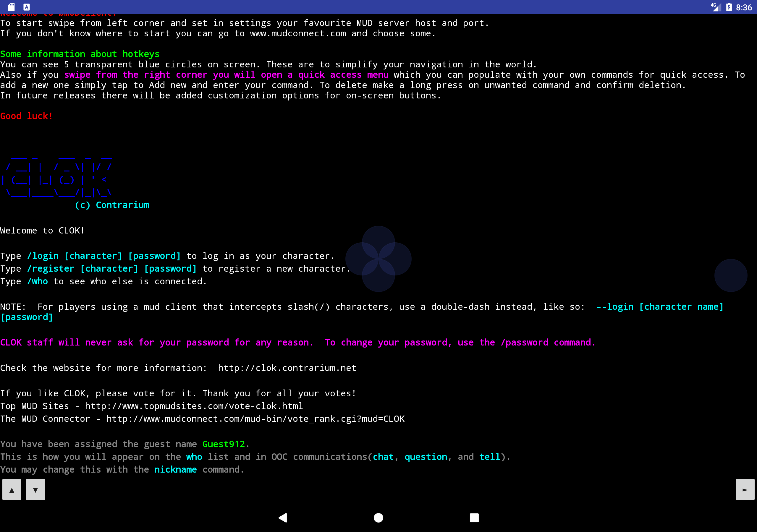Tap the CLOK ASCII art logo
Viewport: 757px width, 532px height.
click(x=57, y=177)
